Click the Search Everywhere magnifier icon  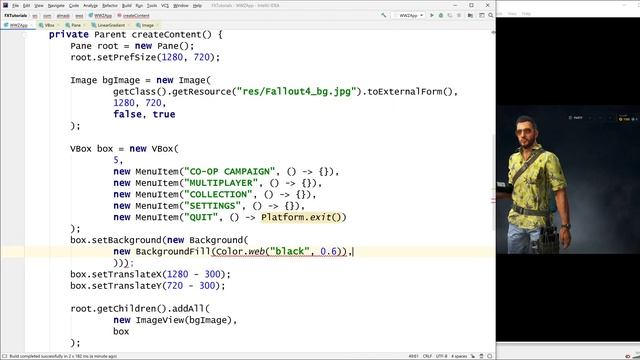tap(491, 15)
